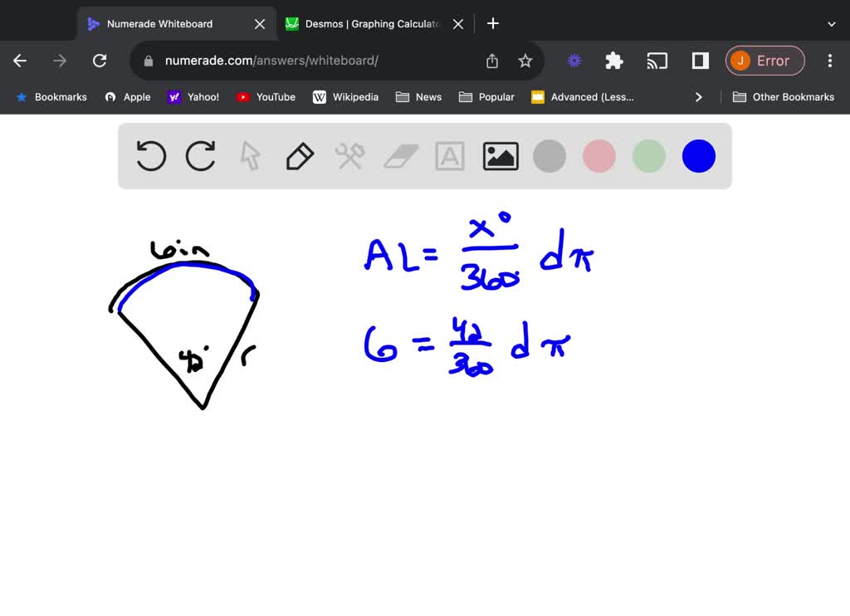This screenshot has width=850, height=616.
Task: Open the Chrome tab search dropdown
Action: point(833,23)
